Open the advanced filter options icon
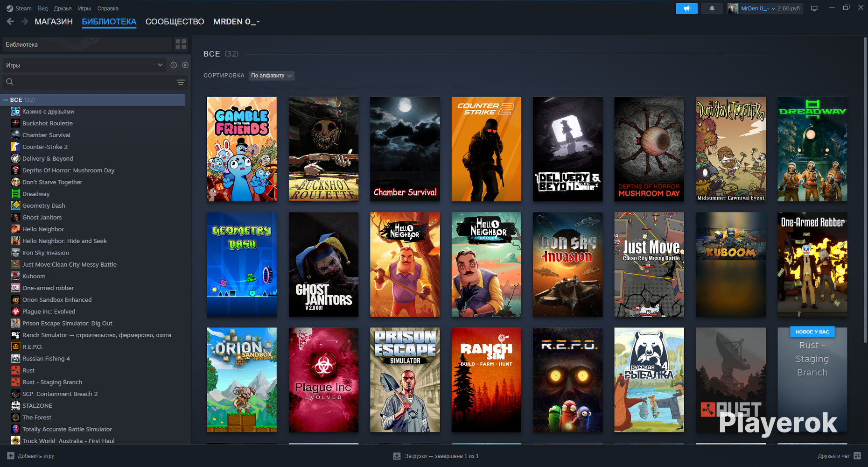The width and height of the screenshot is (868, 467). tap(181, 82)
